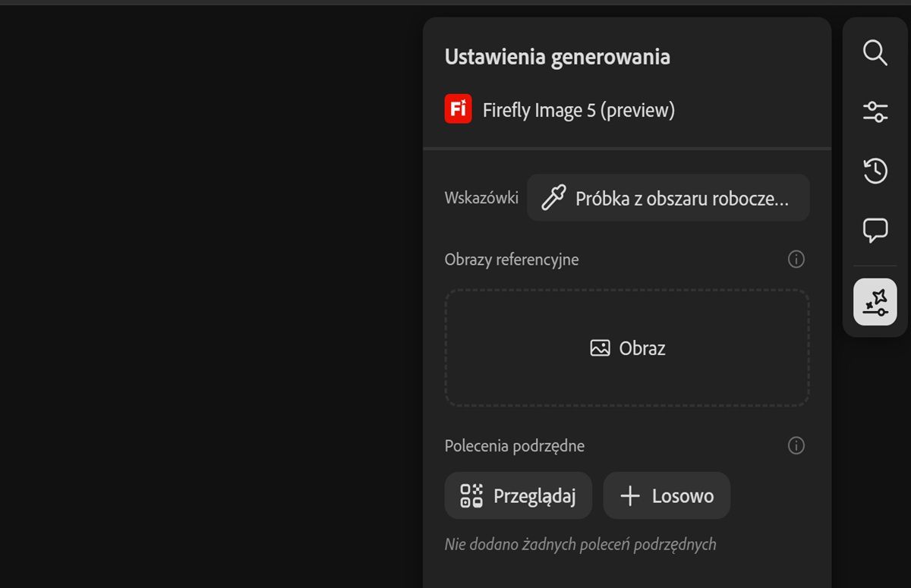Click the 'Nie dodano żadnych poleceń podrzędnych' text
The width and height of the screenshot is (911, 588).
pos(580,544)
